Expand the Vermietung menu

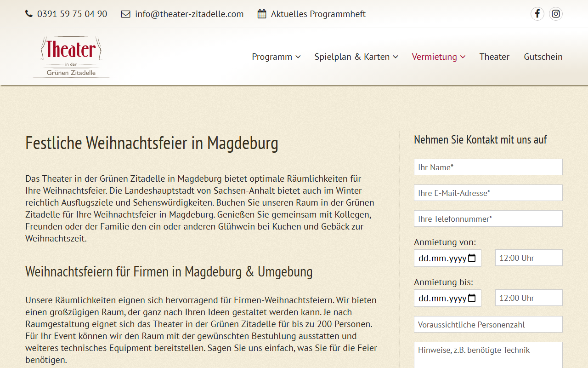click(438, 57)
